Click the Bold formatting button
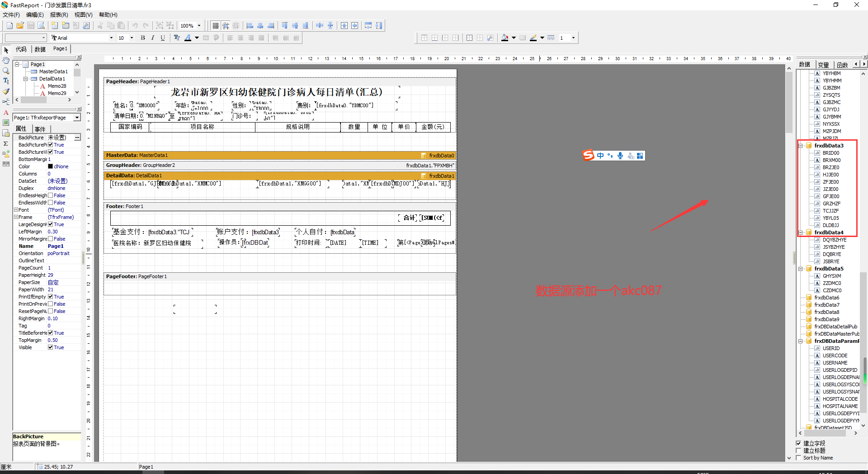This screenshot has width=868, height=474. (143, 38)
